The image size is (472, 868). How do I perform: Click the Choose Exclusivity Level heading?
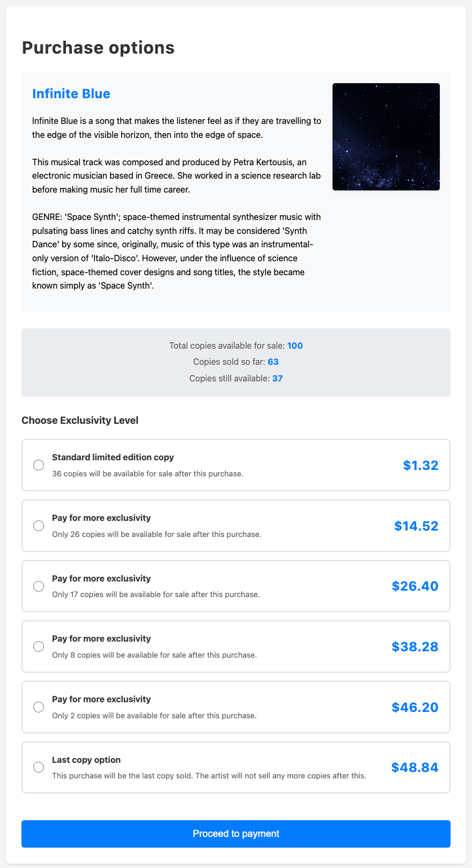click(x=79, y=420)
